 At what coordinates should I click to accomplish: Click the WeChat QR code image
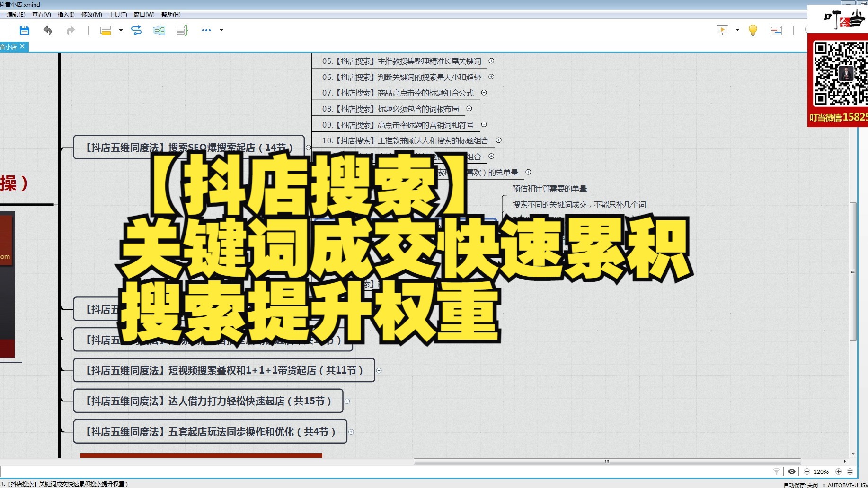tap(840, 74)
